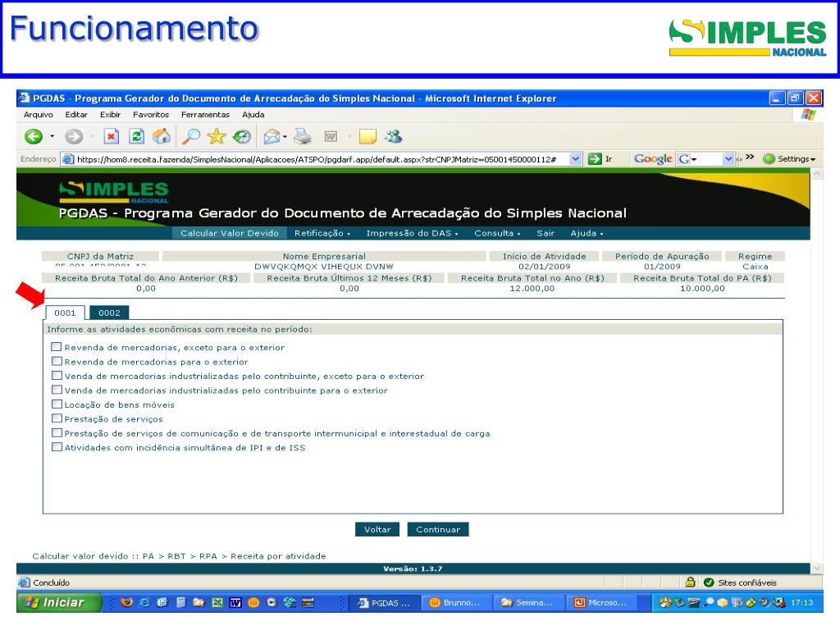Expand the PGDAS Ajuda dropdown menu

(x=587, y=233)
